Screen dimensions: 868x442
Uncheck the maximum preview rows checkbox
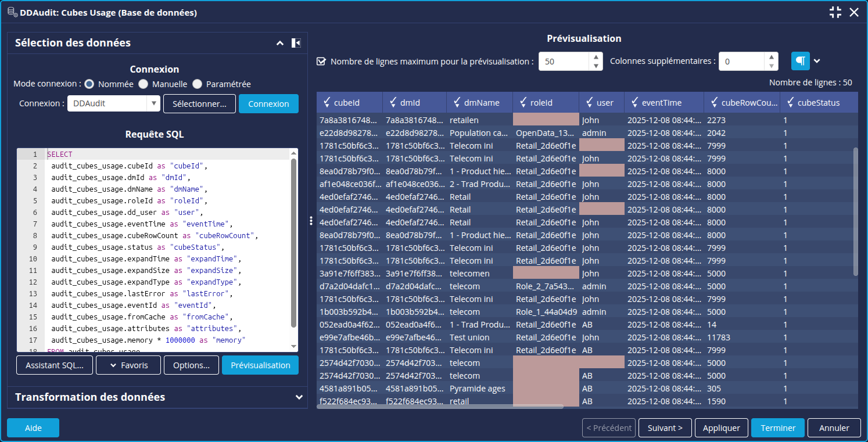(x=321, y=62)
